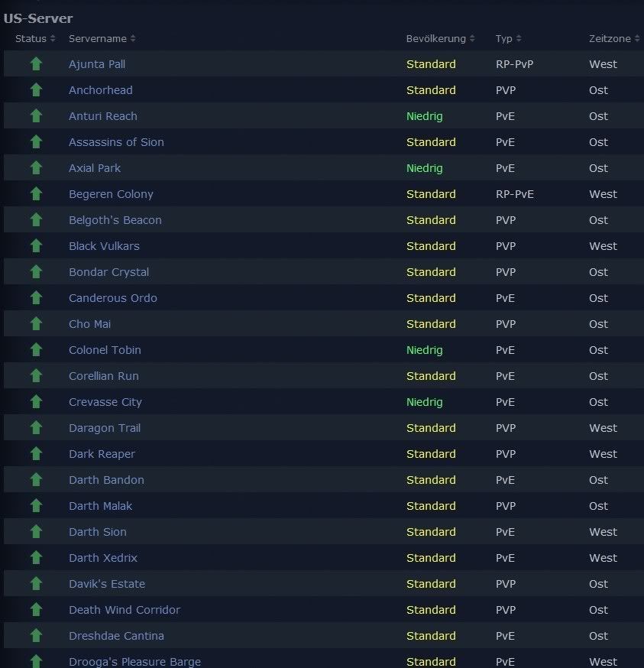The width and height of the screenshot is (644, 668).
Task: Click the up arrow next to Darth Xedrix
Action: click(36, 558)
